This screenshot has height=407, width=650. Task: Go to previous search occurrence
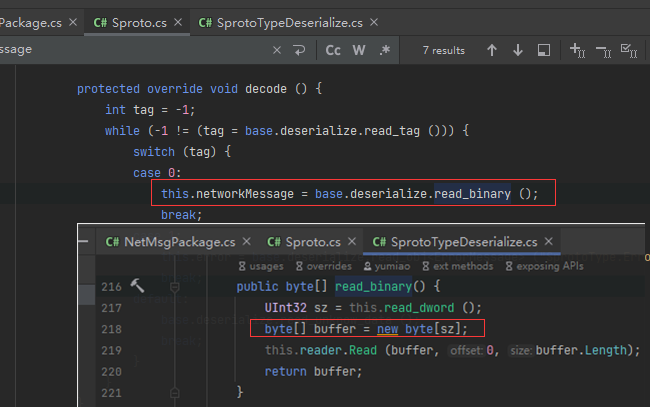[x=491, y=50]
